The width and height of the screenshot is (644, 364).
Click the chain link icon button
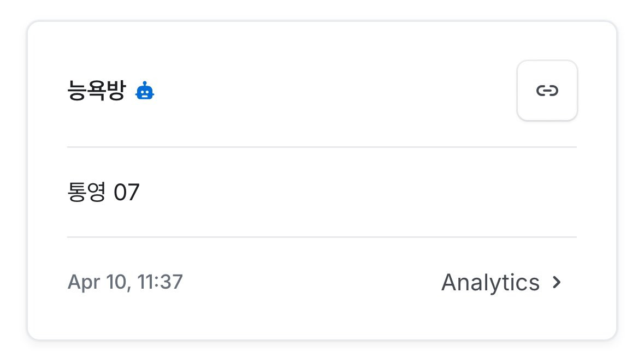point(547,91)
